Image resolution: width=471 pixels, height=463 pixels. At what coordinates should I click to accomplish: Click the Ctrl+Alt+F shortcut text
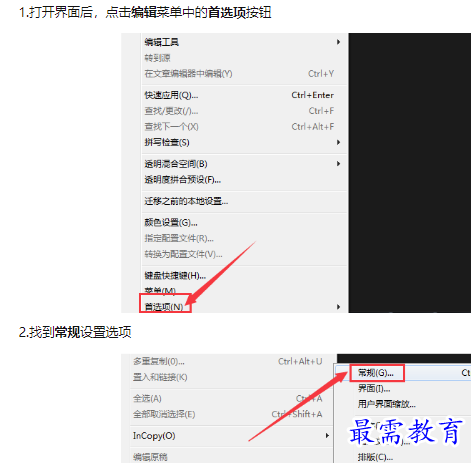pyautogui.click(x=313, y=127)
